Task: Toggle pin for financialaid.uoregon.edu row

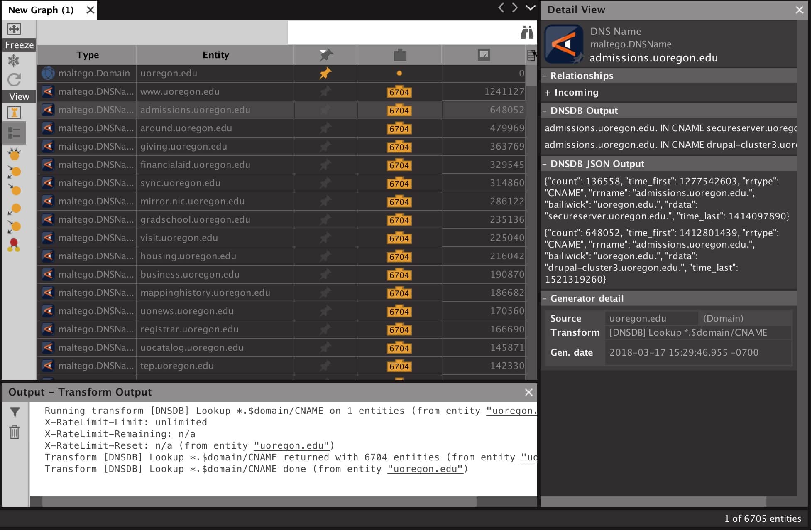Action: coord(325,165)
